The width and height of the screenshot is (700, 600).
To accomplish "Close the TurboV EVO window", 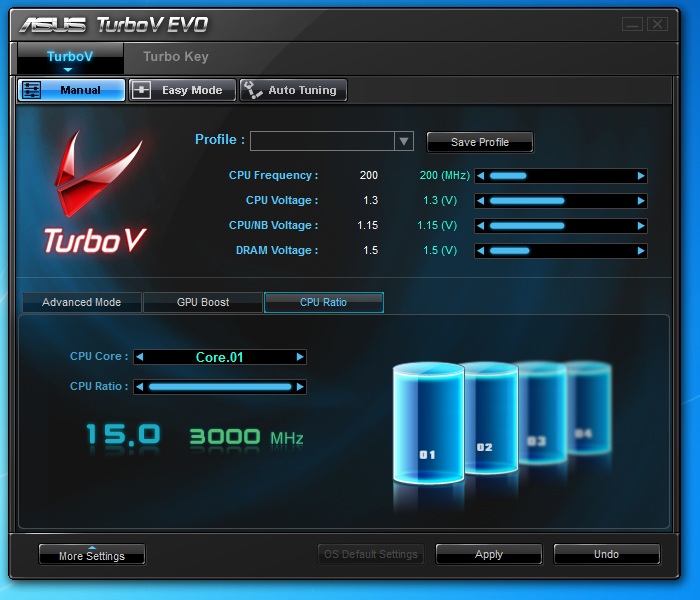I will 658,24.
